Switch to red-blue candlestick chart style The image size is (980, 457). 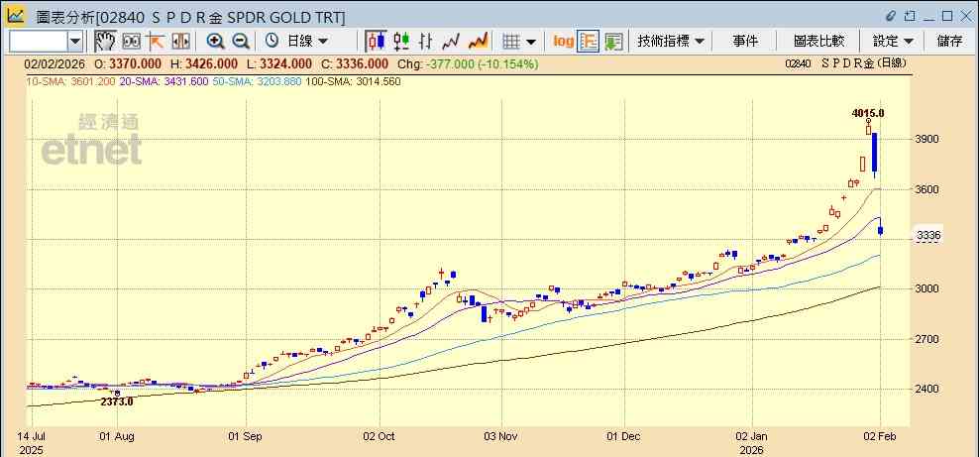point(377,42)
